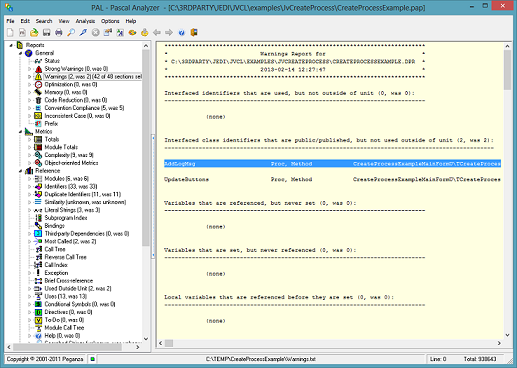Click the New blank document toolbar icon
Viewport: 517px width, 368px height.
10,32
